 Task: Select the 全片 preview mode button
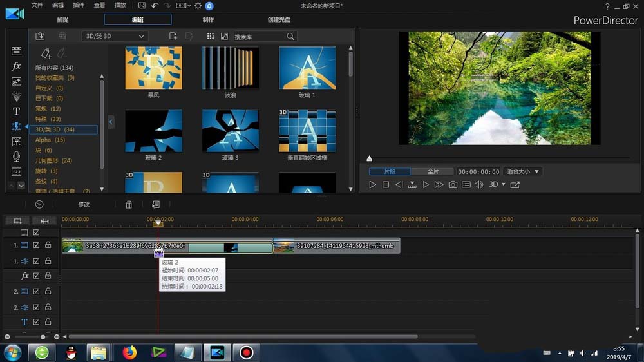click(433, 171)
